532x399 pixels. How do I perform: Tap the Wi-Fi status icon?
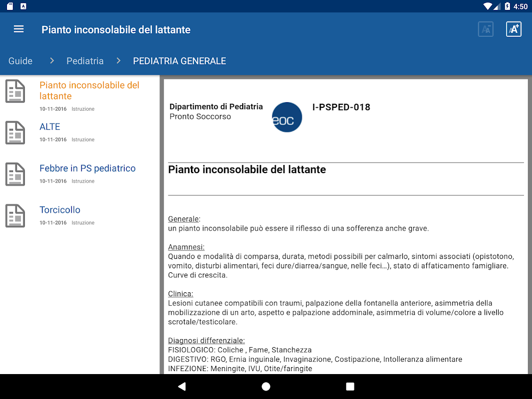pos(488,6)
